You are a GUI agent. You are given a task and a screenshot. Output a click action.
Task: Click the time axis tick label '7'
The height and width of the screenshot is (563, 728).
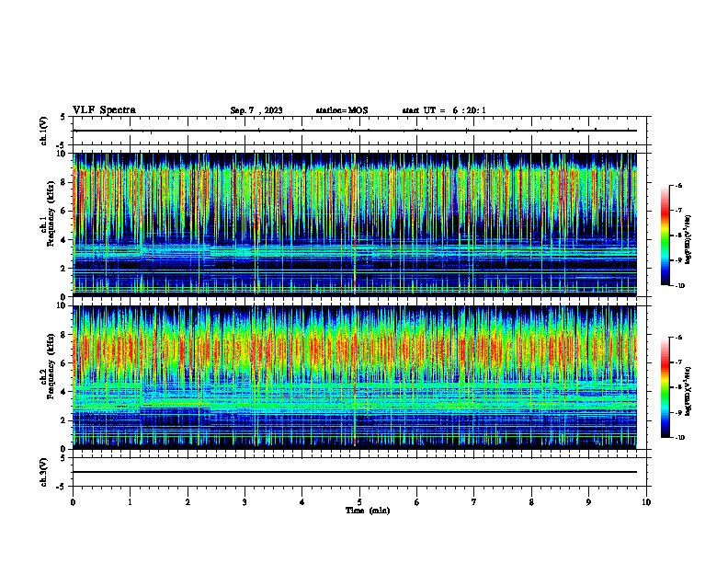(474, 502)
